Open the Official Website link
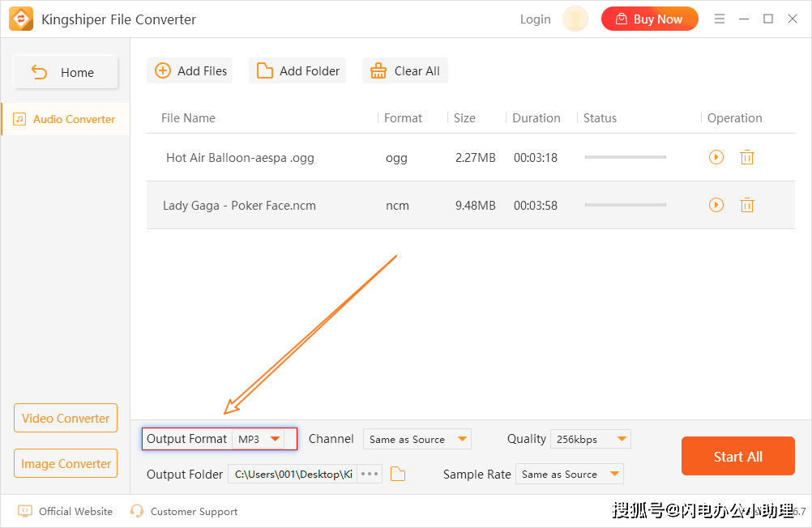 [x=75, y=511]
